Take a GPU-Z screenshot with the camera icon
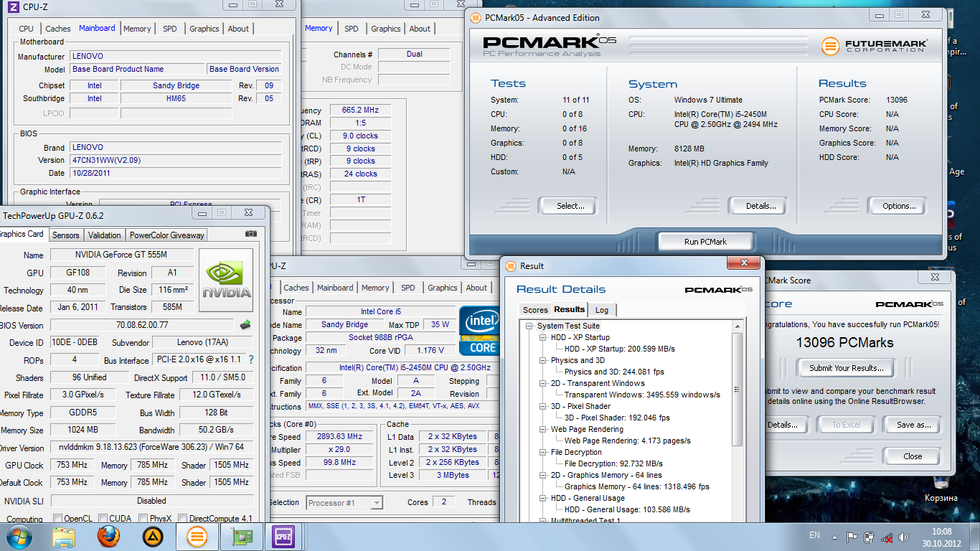The width and height of the screenshot is (980, 551). click(x=250, y=234)
